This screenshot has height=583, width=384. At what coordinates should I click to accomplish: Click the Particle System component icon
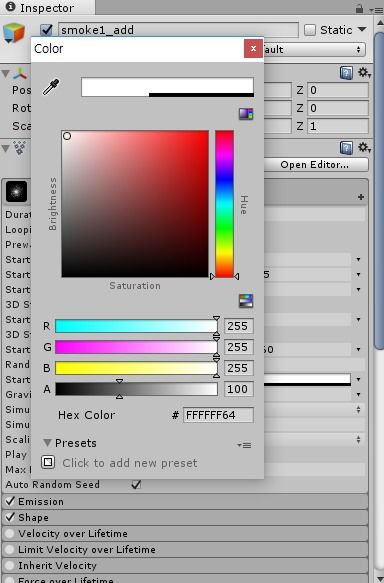click(19, 148)
